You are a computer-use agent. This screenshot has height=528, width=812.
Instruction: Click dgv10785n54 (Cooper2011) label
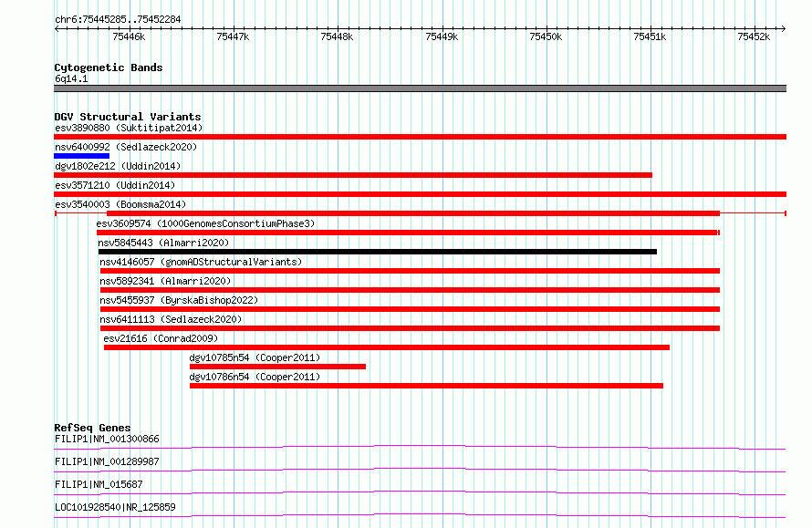pyautogui.click(x=255, y=357)
